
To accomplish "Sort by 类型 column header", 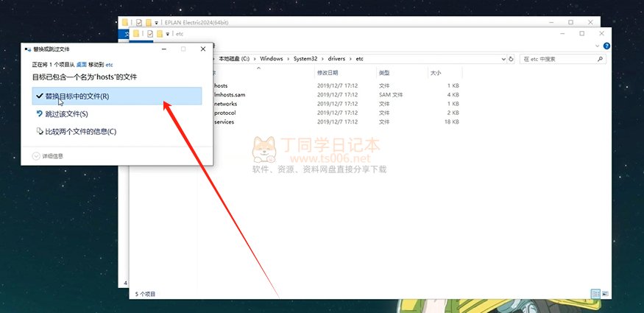I will (384, 73).
